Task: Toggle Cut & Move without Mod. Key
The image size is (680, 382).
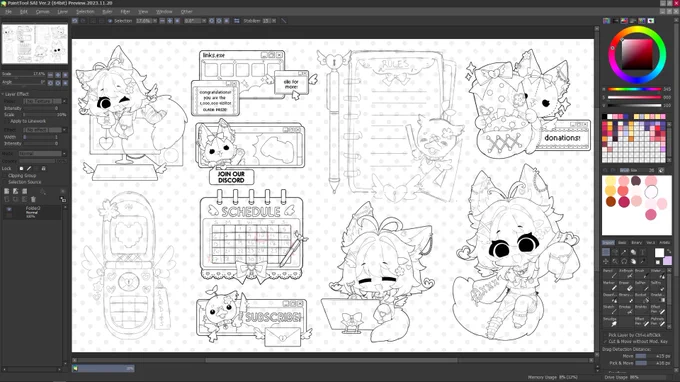Action: tap(605, 342)
